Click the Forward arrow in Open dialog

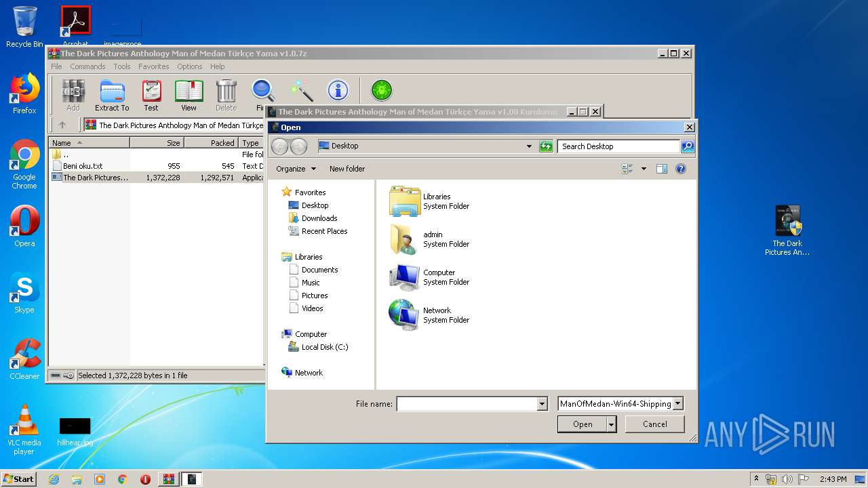tap(298, 146)
